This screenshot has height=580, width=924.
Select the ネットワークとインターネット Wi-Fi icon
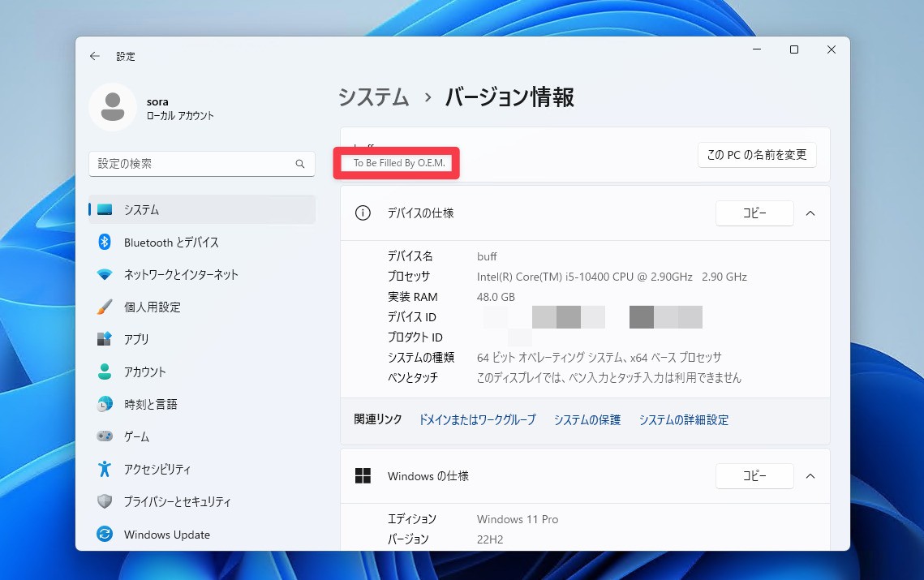pos(105,274)
